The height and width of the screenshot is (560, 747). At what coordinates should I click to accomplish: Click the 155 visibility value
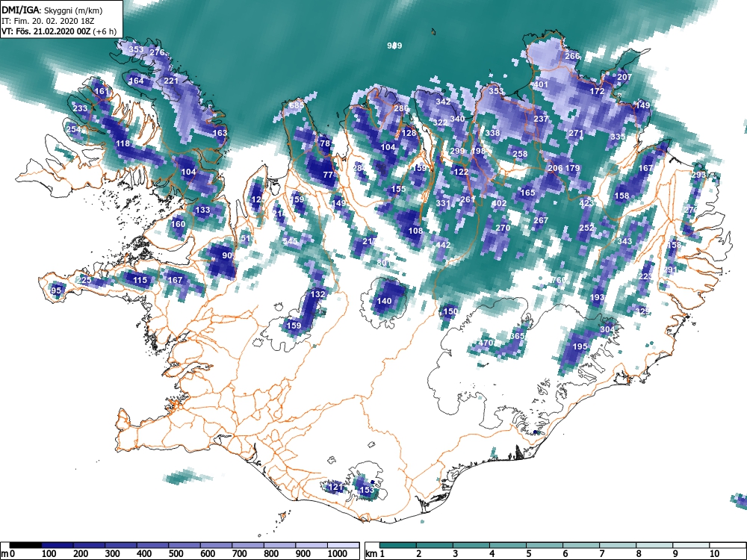(x=398, y=189)
